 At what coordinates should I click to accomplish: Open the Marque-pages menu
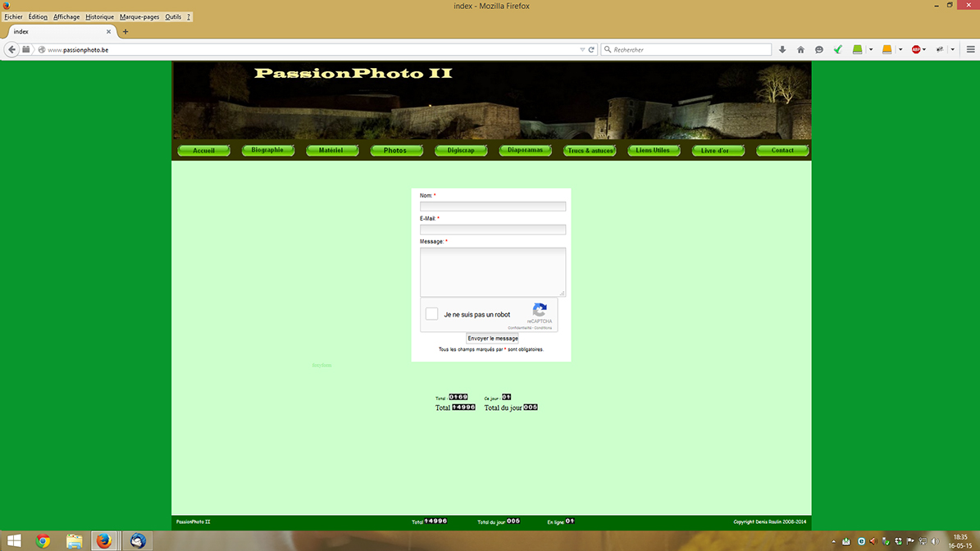139,17
